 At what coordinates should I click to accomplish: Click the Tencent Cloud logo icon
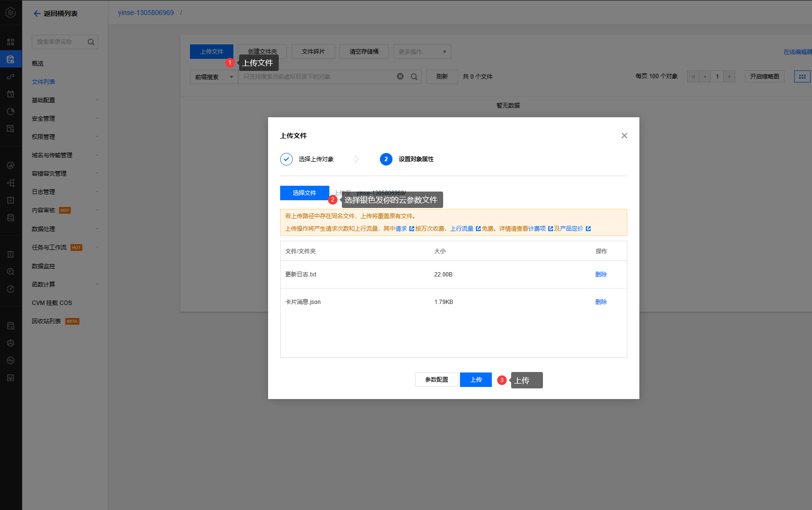11,13
